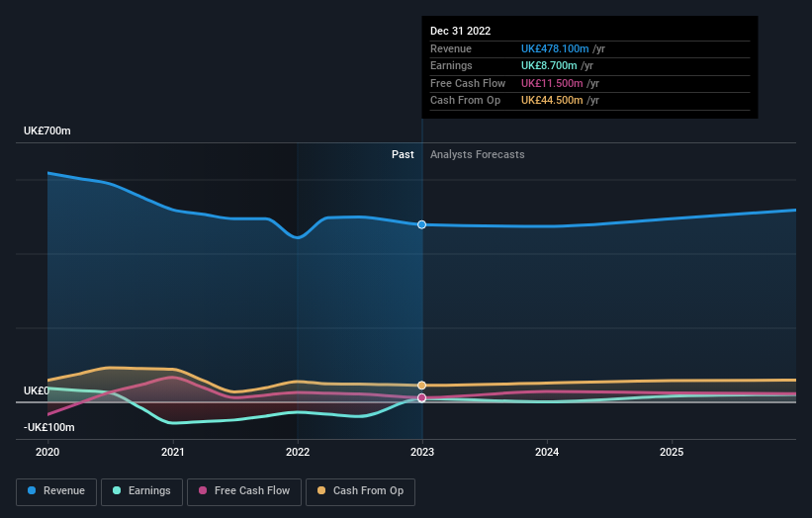812x518 pixels.
Task: Toggle the Earnings legend button
Action: [141, 491]
